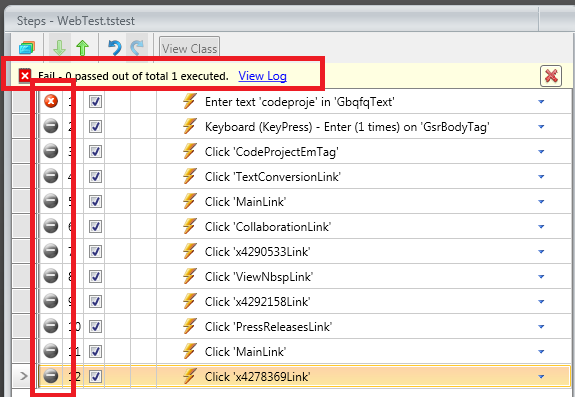
Task: Click not-run status icon on Keyboard KeyPress step
Action: coord(51,126)
